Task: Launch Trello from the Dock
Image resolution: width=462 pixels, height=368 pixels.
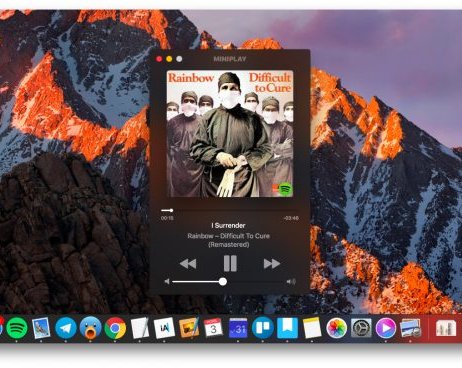Action: [x=263, y=328]
